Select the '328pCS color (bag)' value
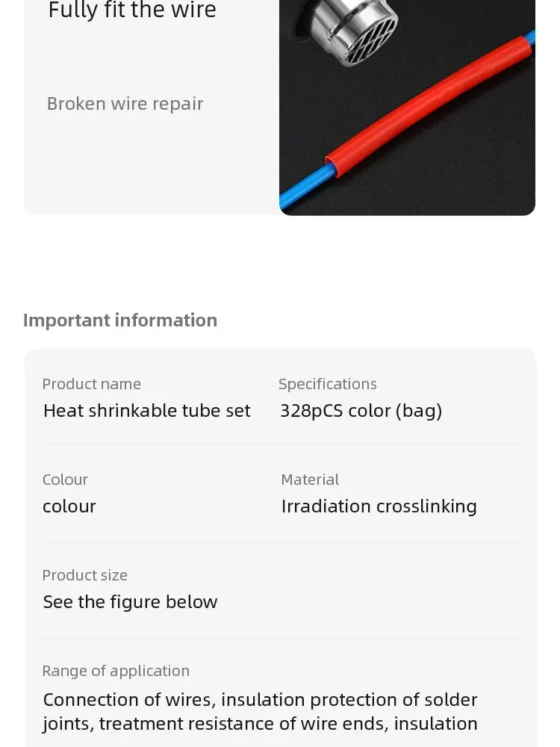560x747 pixels. (361, 411)
